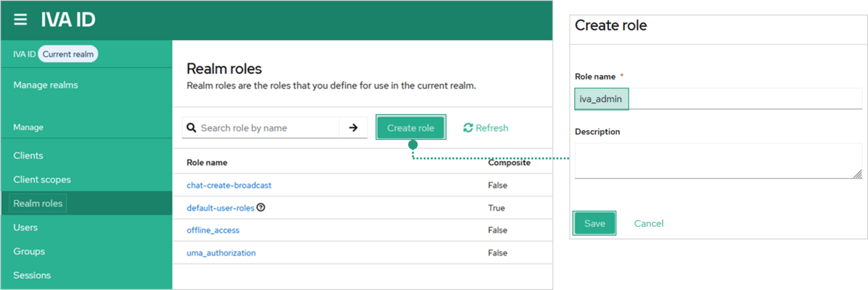This screenshot has width=868, height=290.
Task: Click the Refresh button
Action: pyautogui.click(x=485, y=128)
